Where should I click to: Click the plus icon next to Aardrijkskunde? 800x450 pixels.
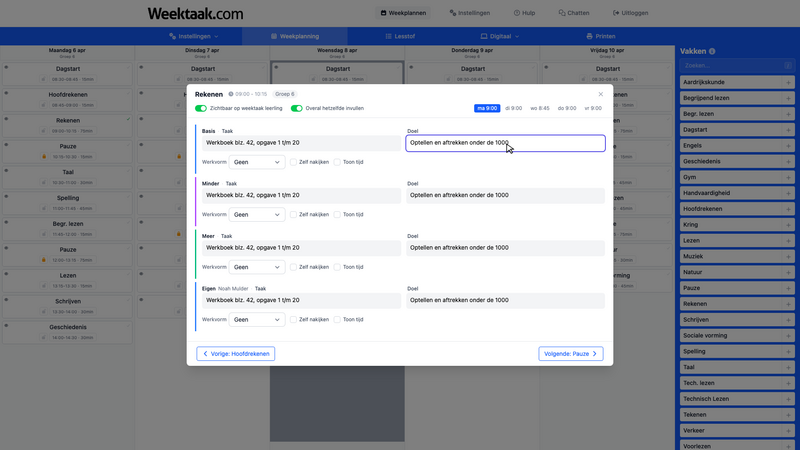788,83
